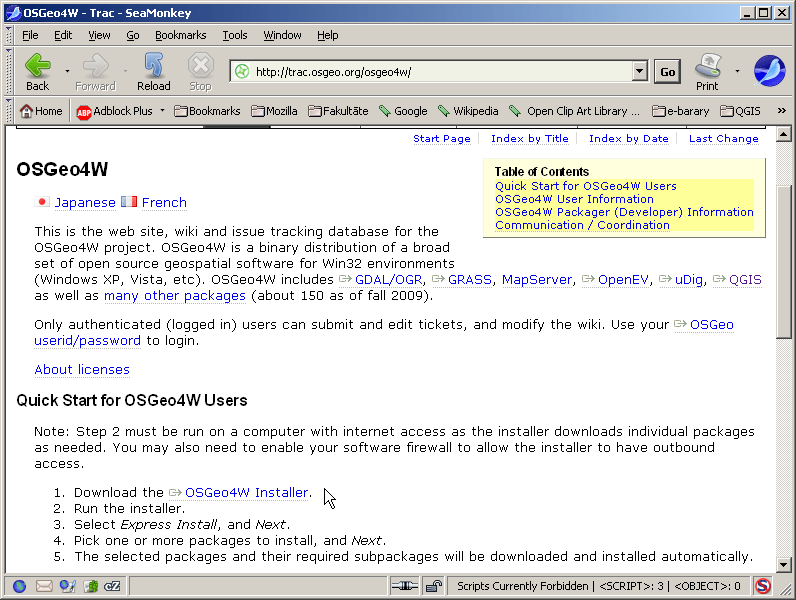Open the Adblock Plus dropdown arrow
Screen dimensions: 796x600
point(162,111)
